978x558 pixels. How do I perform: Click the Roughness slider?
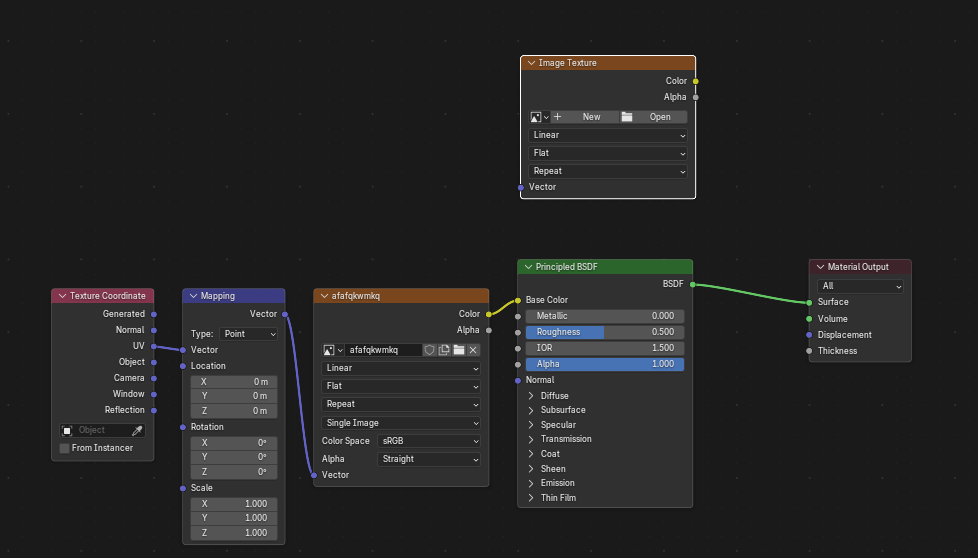[x=604, y=332]
